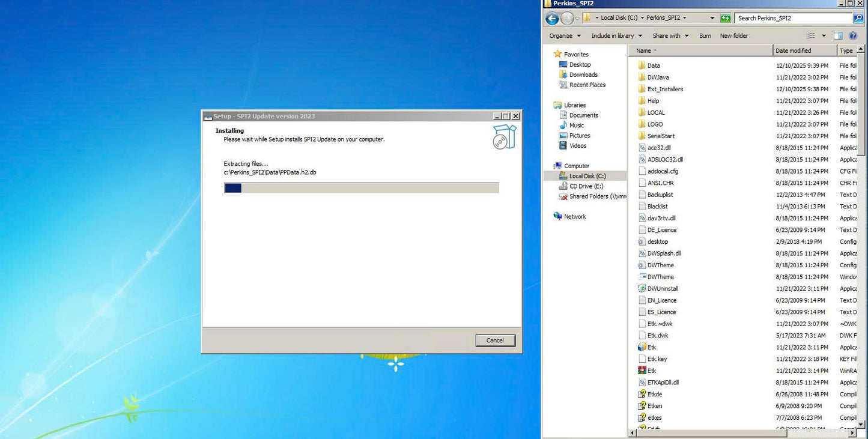Image resolution: width=868 pixels, height=439 pixels.
Task: Select the DWUninstall application icon
Action: point(642,289)
